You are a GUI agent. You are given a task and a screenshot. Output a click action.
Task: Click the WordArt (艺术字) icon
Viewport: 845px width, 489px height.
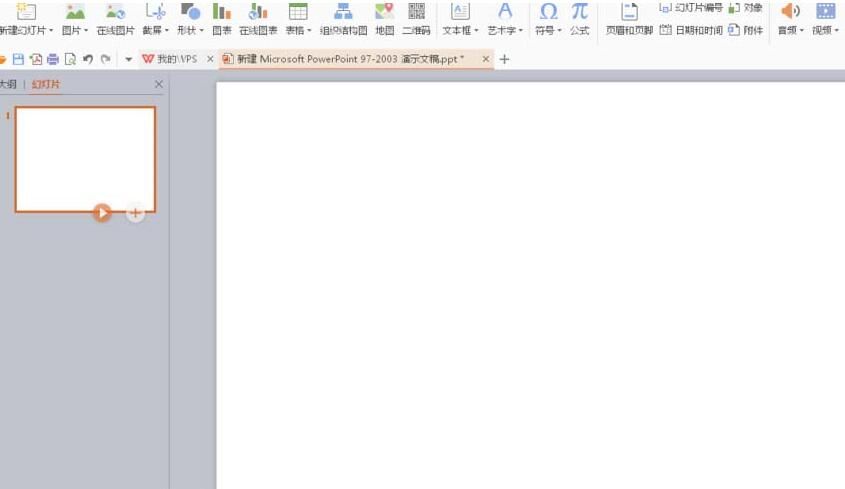pos(505,11)
